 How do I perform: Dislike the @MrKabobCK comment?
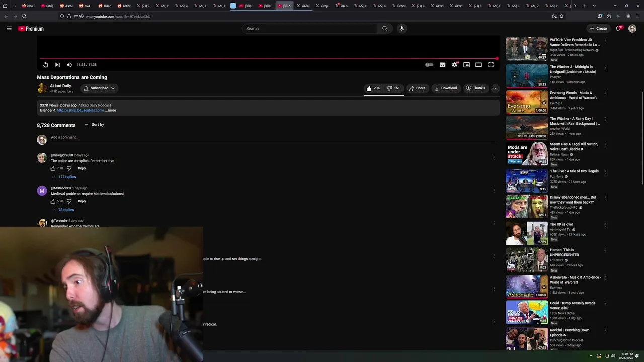[69, 201]
